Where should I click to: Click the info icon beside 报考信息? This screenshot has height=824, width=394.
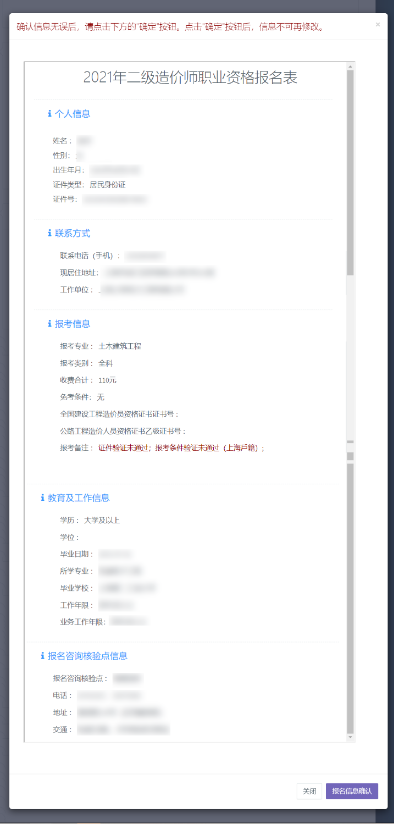[49, 324]
